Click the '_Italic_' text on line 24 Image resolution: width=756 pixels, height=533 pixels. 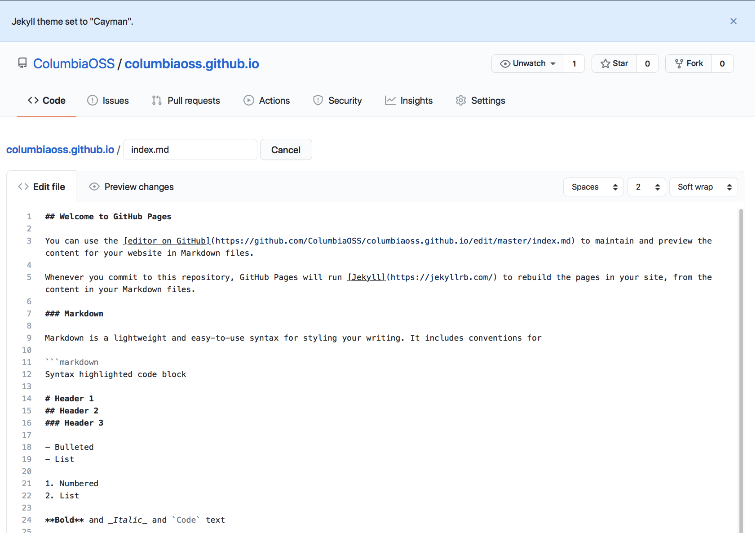(x=128, y=520)
